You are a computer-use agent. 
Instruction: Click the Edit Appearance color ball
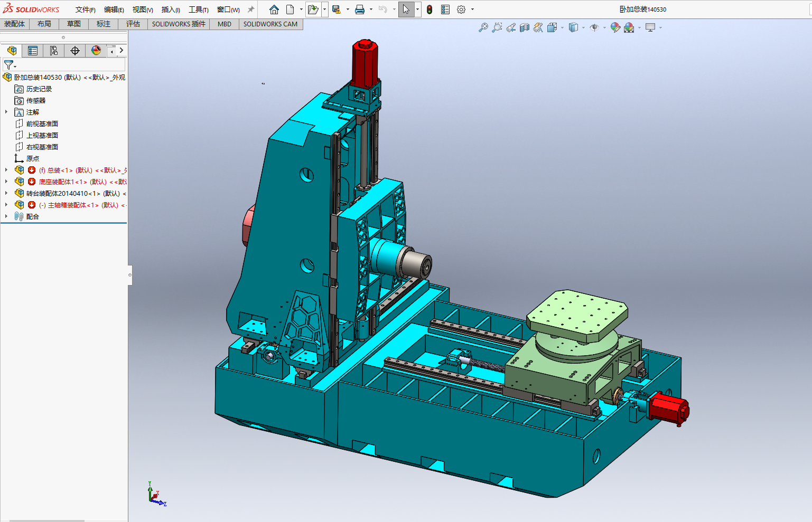click(615, 27)
